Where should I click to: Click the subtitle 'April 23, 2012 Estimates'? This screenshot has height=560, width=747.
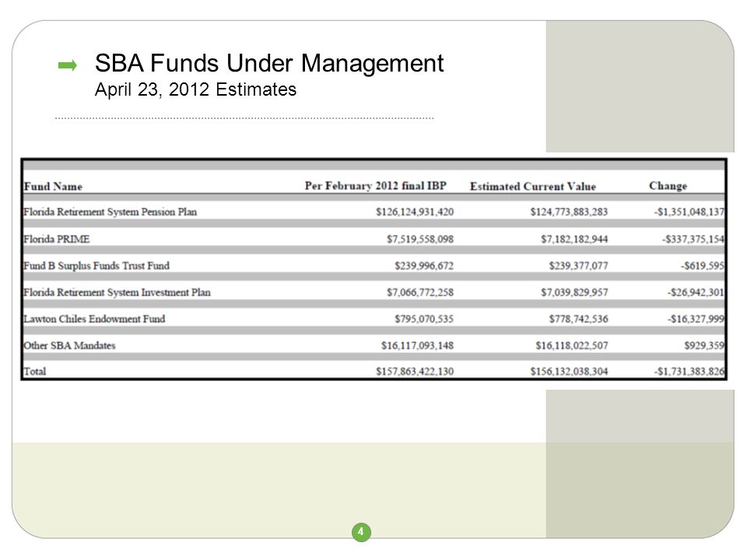[195, 89]
